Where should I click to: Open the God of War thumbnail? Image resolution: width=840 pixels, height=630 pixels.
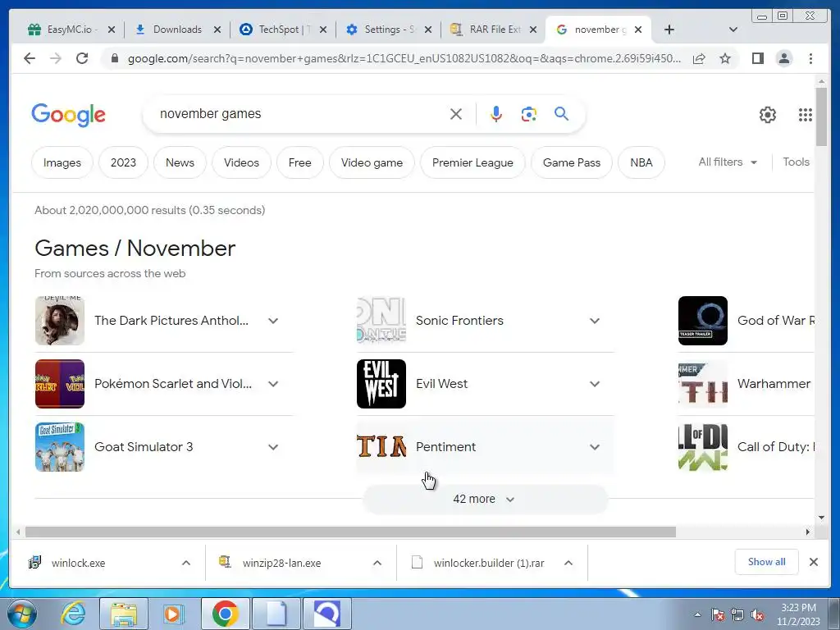703,321
